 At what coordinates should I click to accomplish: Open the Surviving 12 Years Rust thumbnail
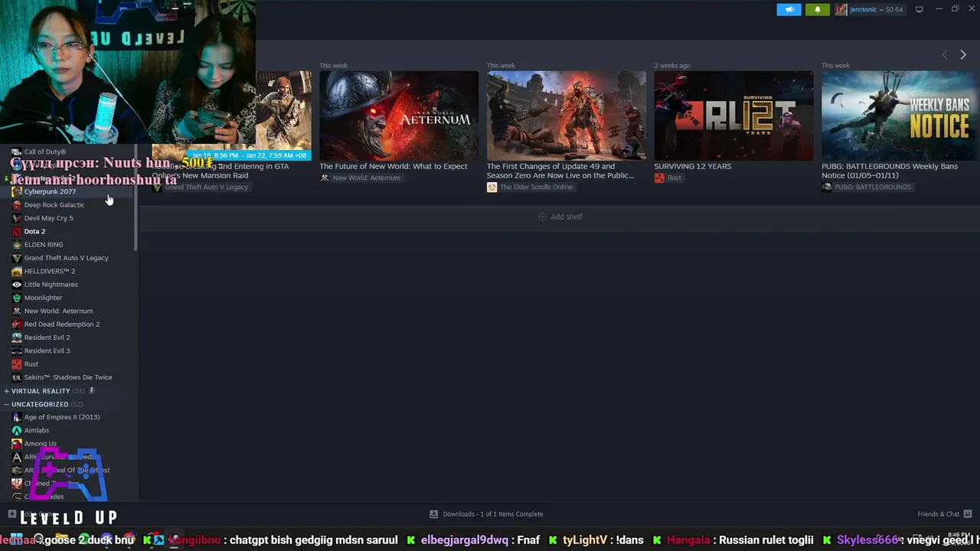click(733, 116)
